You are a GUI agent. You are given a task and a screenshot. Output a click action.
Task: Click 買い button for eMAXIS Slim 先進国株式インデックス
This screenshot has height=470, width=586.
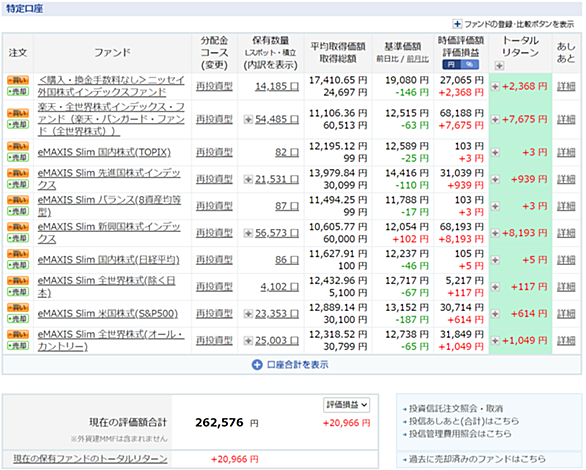tap(18, 173)
